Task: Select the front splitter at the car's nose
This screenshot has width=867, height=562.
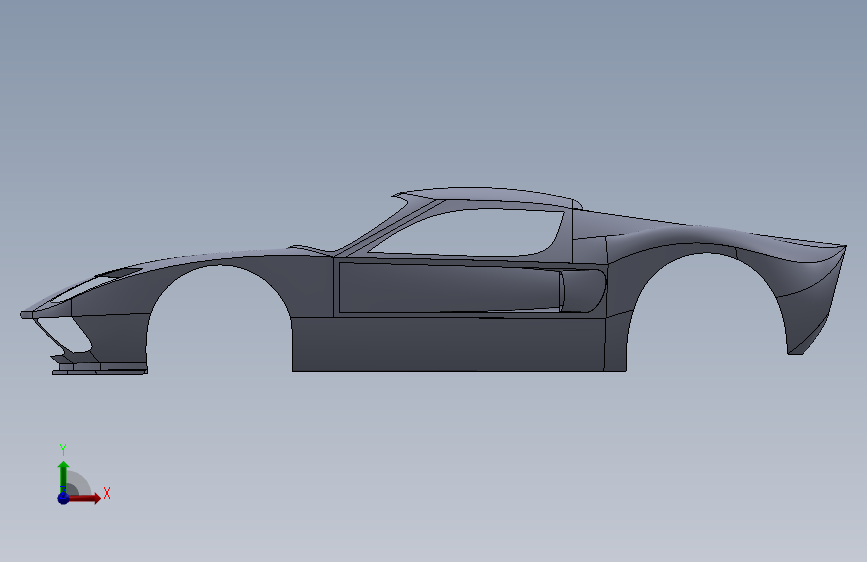Action: (100, 370)
